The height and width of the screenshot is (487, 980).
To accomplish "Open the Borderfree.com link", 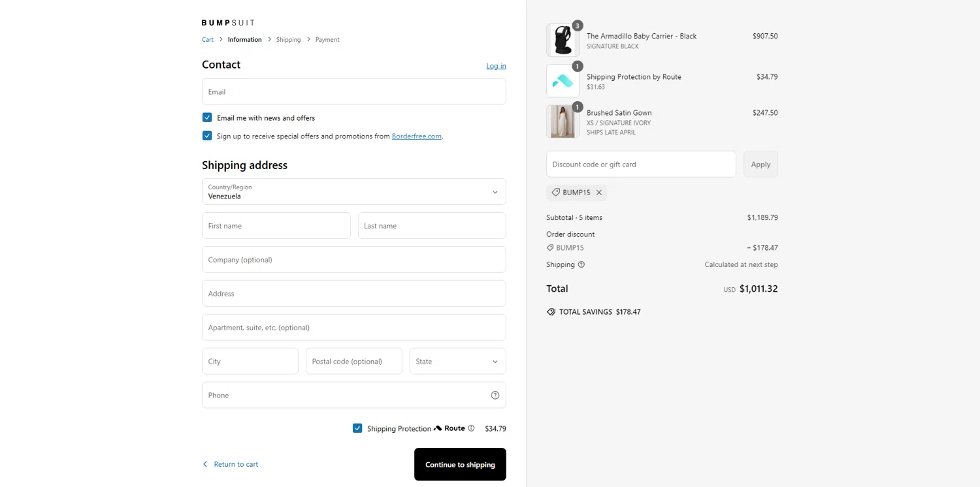I will pos(417,136).
